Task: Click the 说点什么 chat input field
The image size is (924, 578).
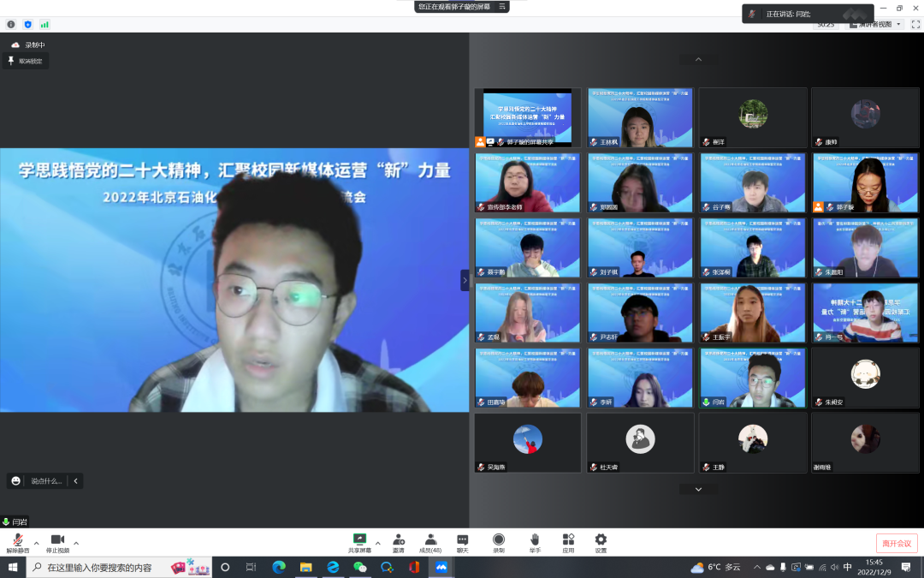Action: click(46, 481)
